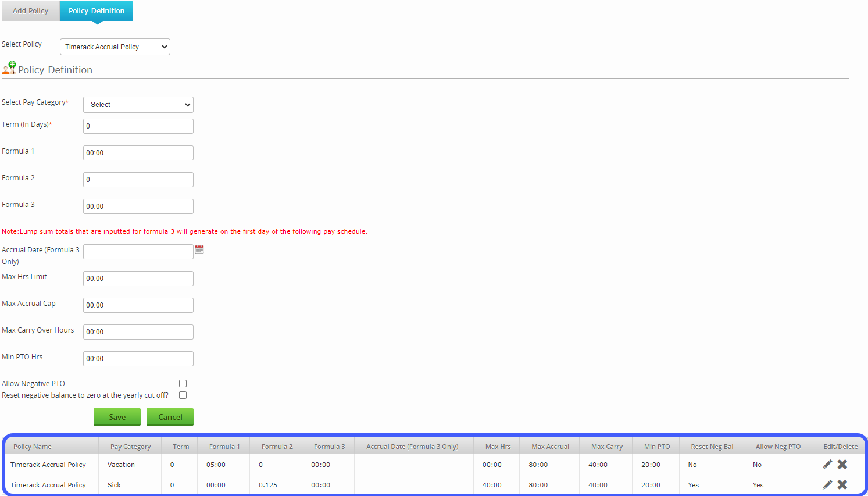Focus the Max Hrs Limit field
Image resolution: width=868 pixels, height=496 pixels.
138,279
